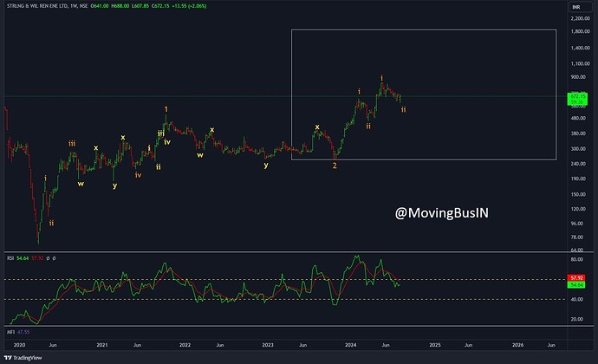The width and height of the screenshot is (598, 364).
Task: Click the 2,200.00 price scale label
Action: 577,17
